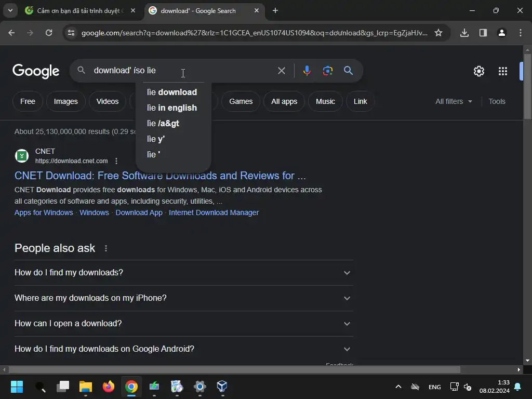
Task: Open a new browser tab
Action: pos(275,10)
